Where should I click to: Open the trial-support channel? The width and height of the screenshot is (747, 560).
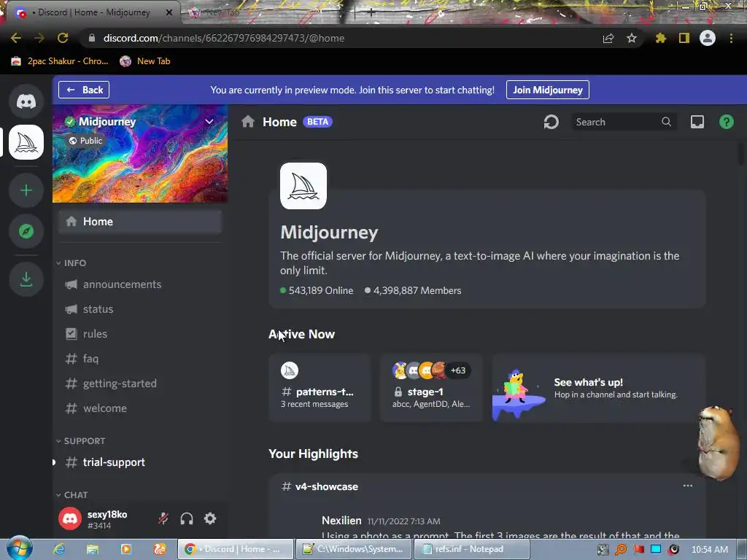(x=139, y=462)
